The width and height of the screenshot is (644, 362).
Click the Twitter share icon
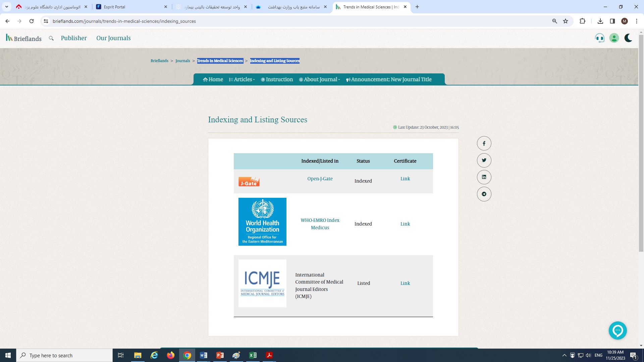click(484, 160)
